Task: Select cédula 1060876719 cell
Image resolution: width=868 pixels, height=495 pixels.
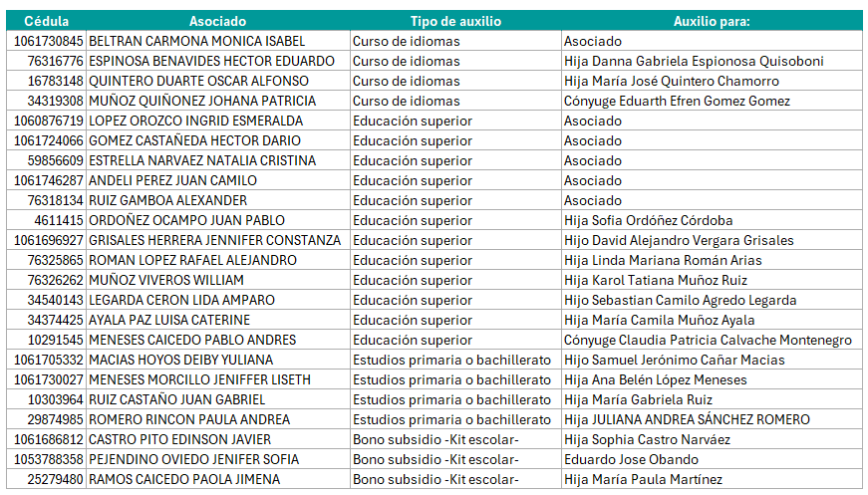Action: coord(49,121)
